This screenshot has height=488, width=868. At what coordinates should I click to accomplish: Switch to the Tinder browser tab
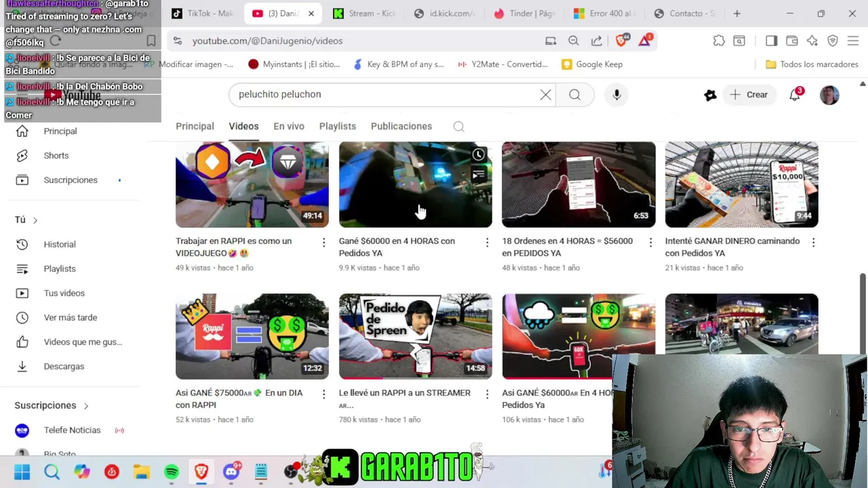[x=524, y=14]
